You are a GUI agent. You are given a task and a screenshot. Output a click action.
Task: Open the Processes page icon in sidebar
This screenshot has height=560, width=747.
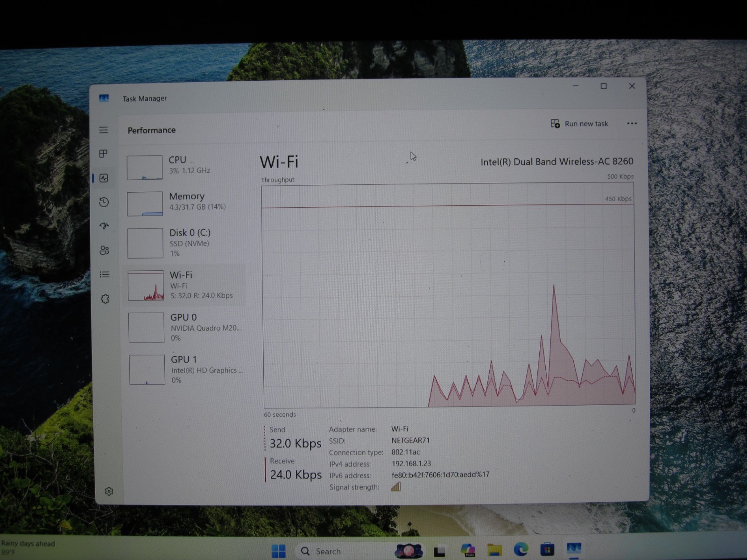(x=104, y=154)
